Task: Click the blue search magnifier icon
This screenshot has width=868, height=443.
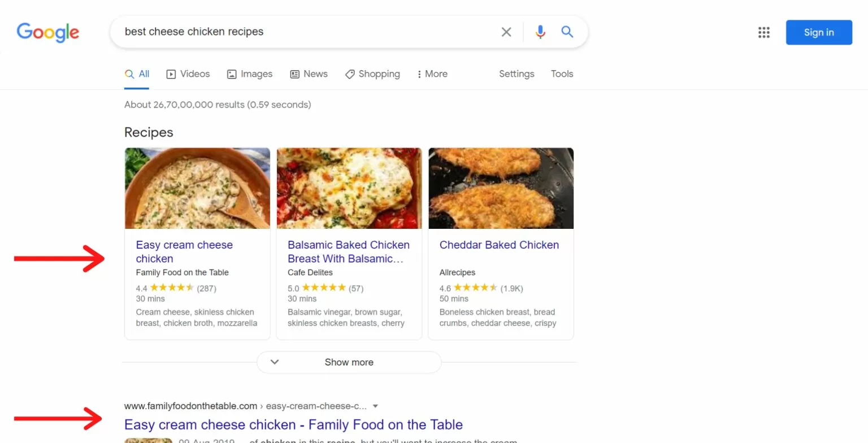Action: pyautogui.click(x=567, y=32)
